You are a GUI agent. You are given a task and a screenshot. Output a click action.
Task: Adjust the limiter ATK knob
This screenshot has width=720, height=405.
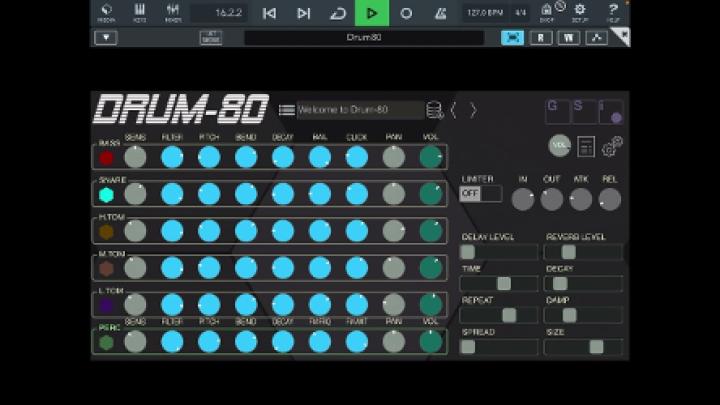(581, 200)
